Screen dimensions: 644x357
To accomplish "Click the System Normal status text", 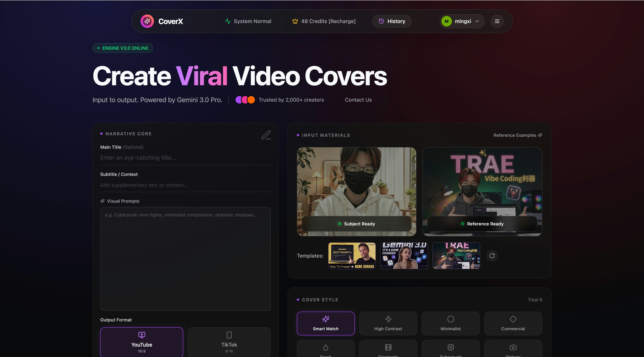I will pos(252,21).
